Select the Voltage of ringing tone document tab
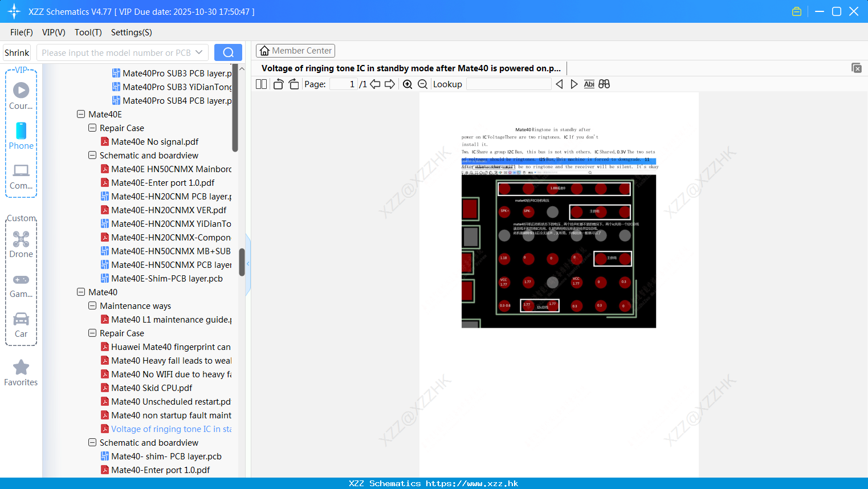This screenshot has height=489, width=868. (x=411, y=68)
